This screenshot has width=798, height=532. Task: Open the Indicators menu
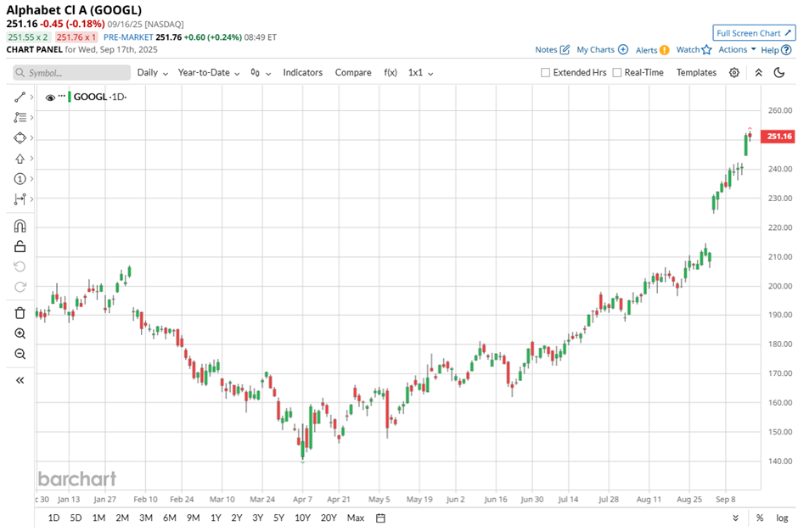pos(303,73)
